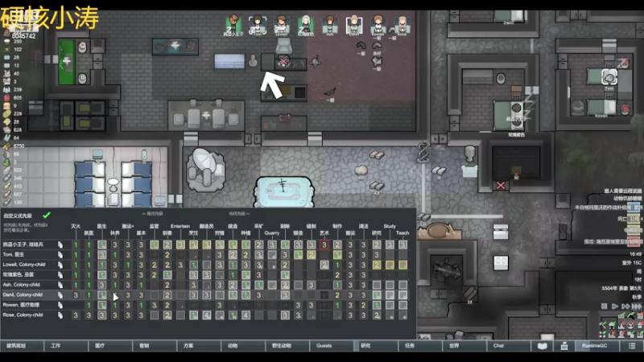Select colonist portrait 挑逗小王子 in top bar
The width and height of the screenshot is (644, 362).
233,26
